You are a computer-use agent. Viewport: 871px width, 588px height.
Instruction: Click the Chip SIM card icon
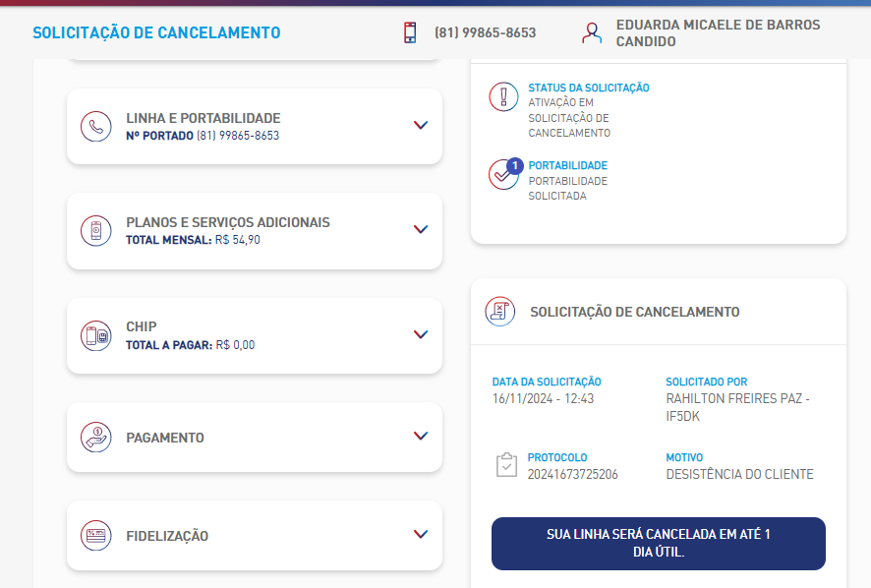click(96, 335)
